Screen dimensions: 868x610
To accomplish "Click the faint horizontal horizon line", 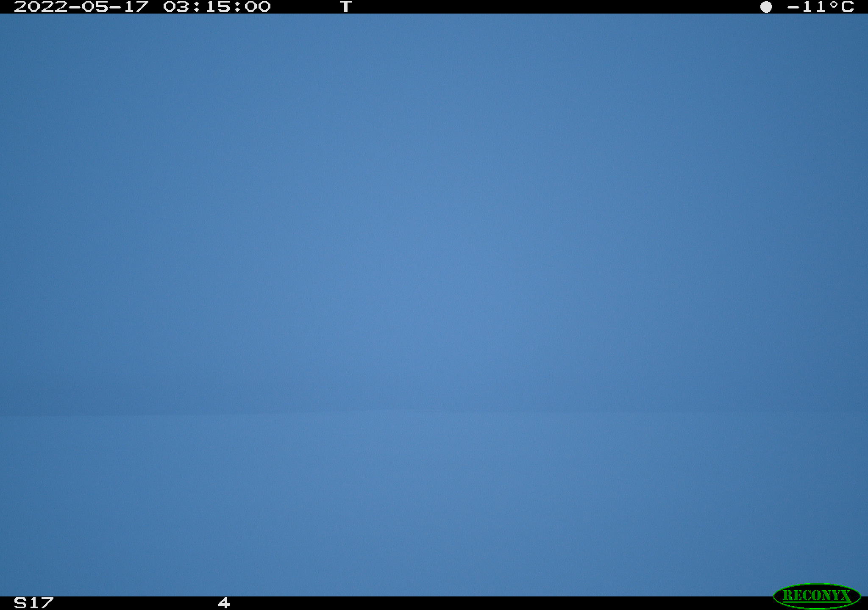I will 434,412.
